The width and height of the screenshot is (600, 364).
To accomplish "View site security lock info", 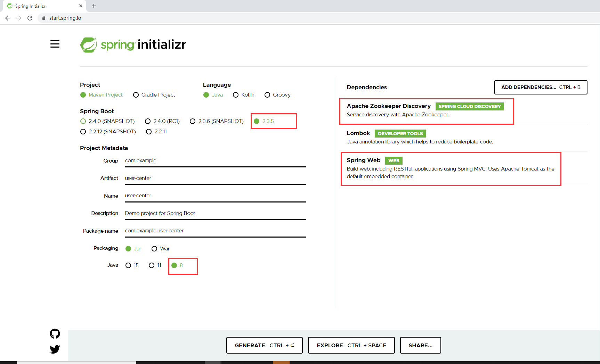I will click(43, 18).
